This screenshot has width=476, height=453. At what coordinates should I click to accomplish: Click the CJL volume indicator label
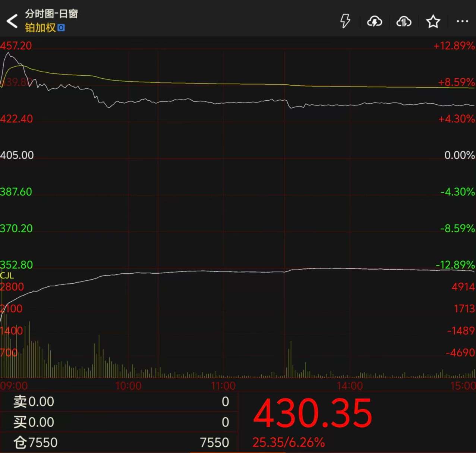(7, 276)
